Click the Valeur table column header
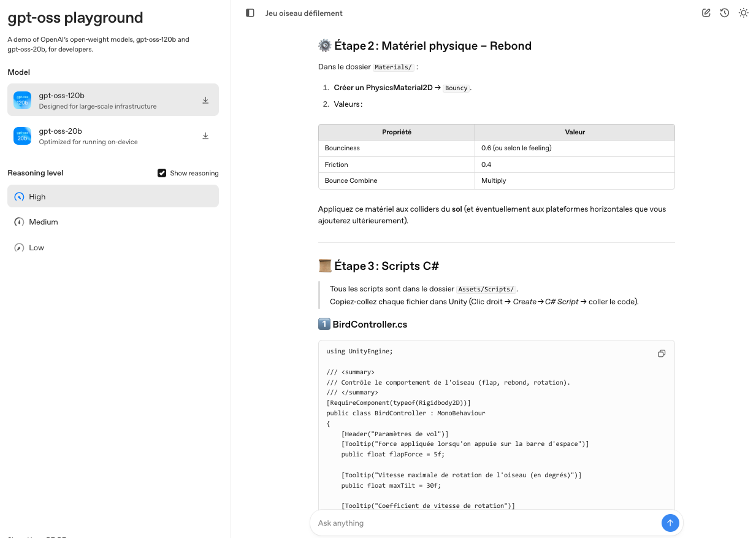This screenshot has height=538, width=756. pyautogui.click(x=575, y=132)
